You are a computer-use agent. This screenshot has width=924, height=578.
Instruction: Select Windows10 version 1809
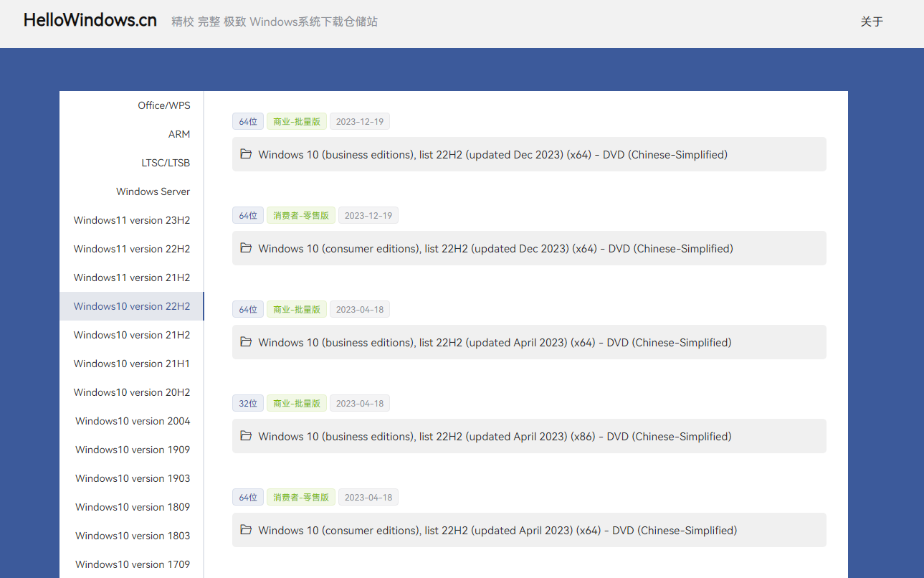coord(132,507)
